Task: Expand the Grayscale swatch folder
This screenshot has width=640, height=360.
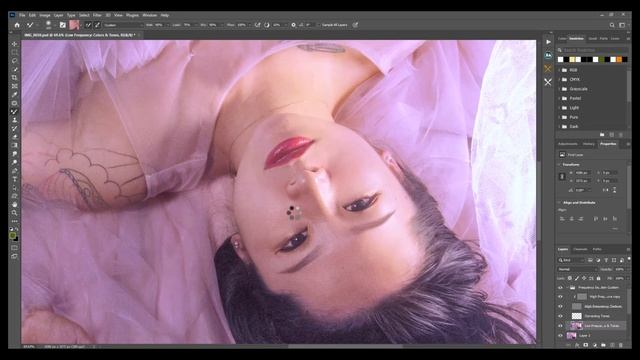Action: click(x=559, y=89)
